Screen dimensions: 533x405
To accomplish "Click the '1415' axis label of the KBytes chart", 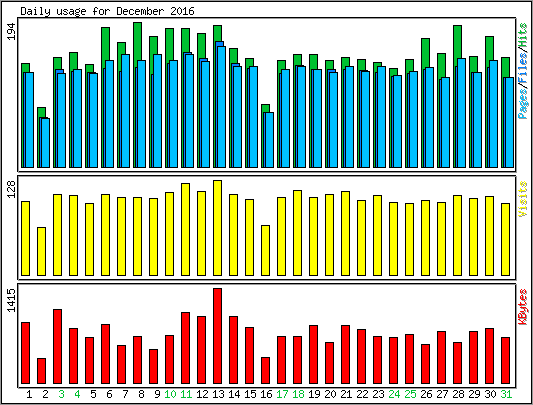I will point(12,300).
